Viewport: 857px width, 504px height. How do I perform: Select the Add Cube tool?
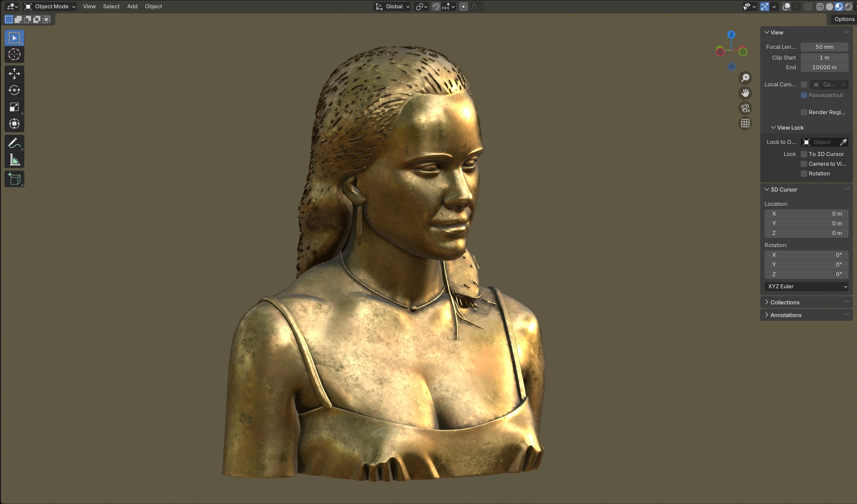(14, 179)
